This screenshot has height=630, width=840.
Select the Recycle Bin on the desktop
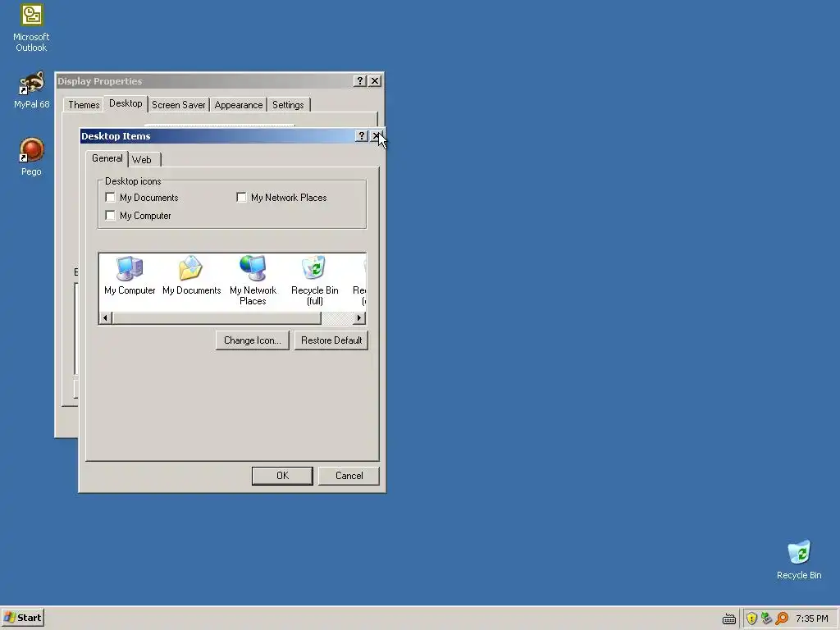[799, 559]
